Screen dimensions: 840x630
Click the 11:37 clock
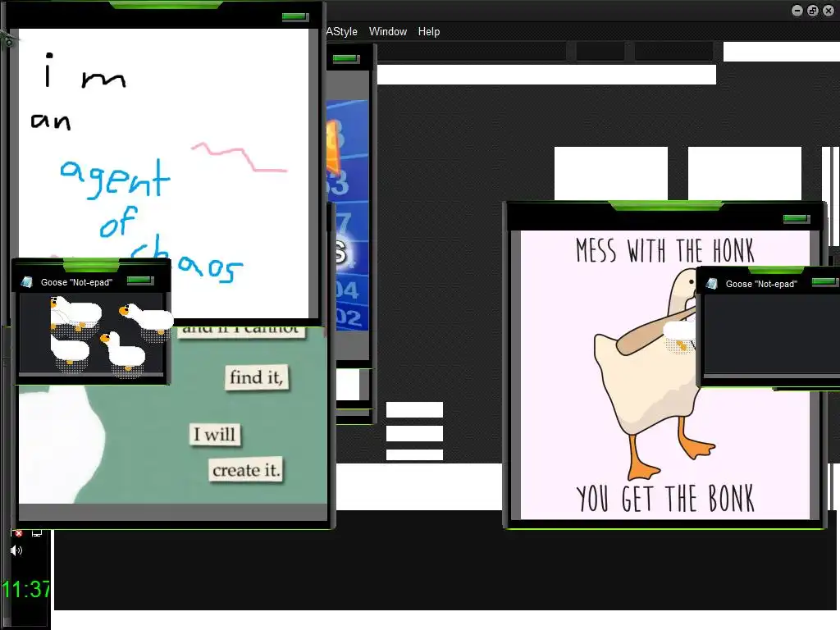[25, 589]
